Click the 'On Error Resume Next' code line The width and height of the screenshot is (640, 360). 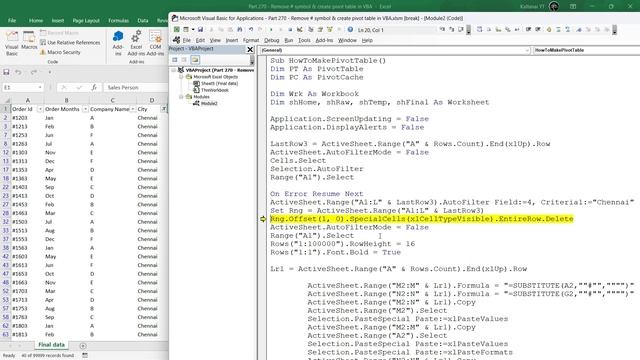[316, 194]
